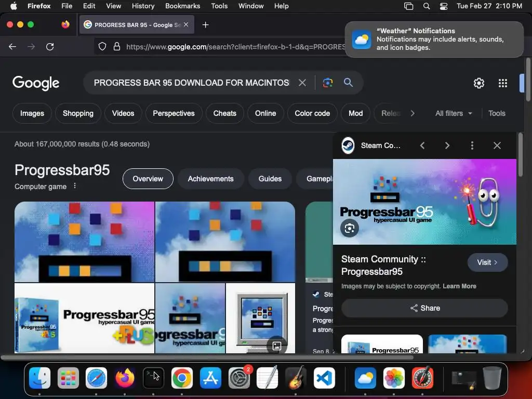This screenshot has width=532, height=399.
Task: Open the Apple menu
Action: pyautogui.click(x=14, y=6)
